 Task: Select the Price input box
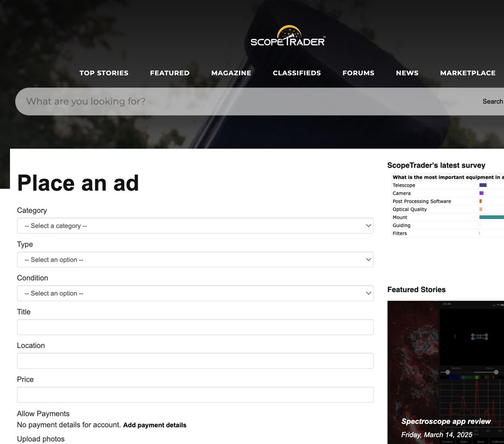195,395
